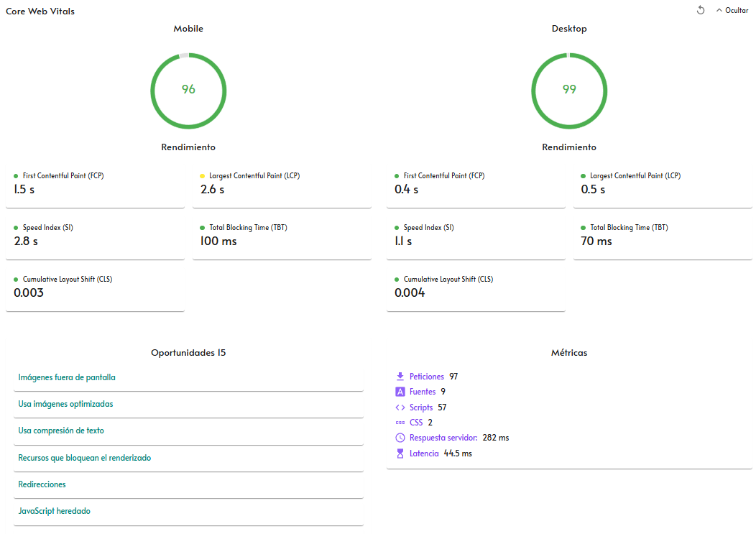Click the Respuesta servidor clock icon

tap(400, 438)
